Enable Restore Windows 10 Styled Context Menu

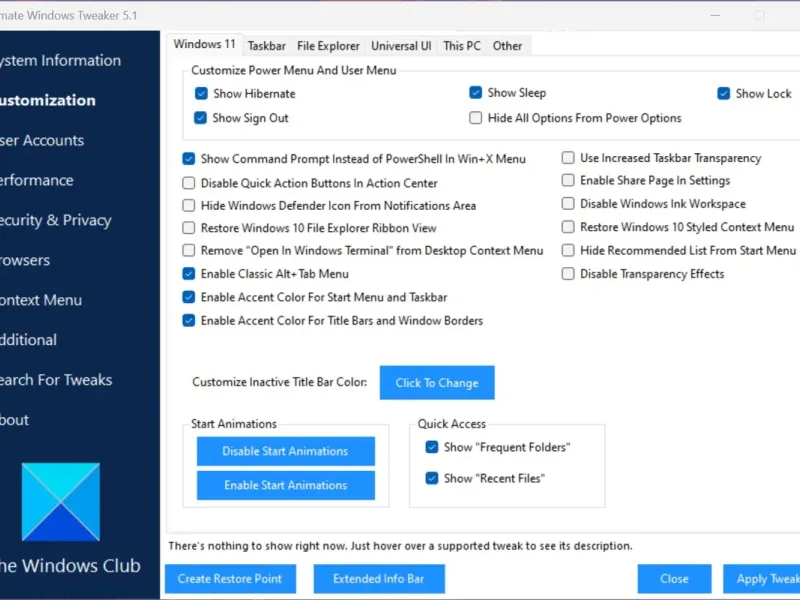pyautogui.click(x=568, y=227)
